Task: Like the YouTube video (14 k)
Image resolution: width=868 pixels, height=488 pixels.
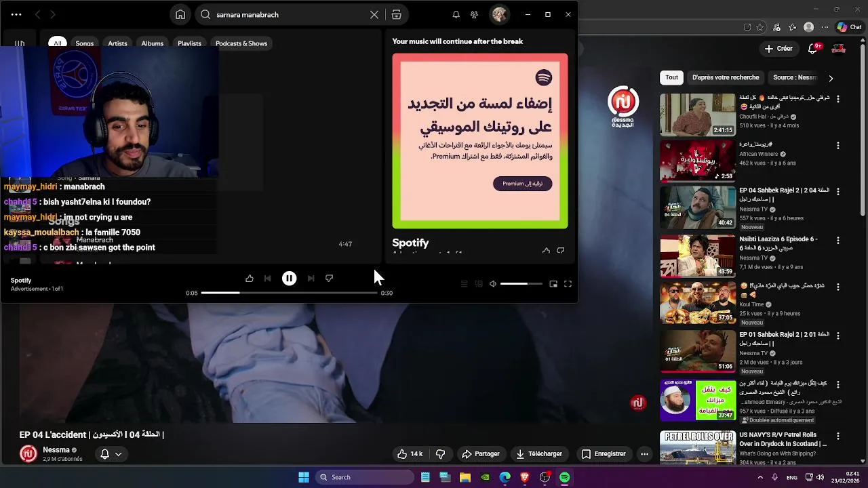Action: [410, 454]
